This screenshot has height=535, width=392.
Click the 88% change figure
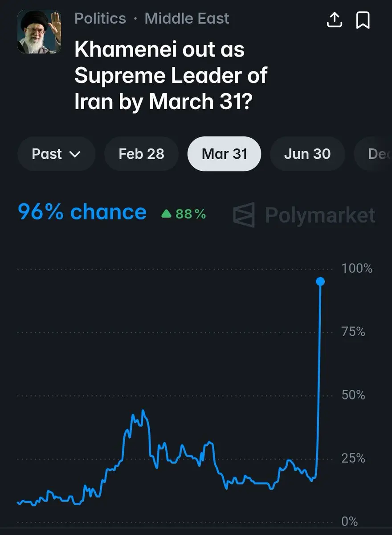point(191,214)
